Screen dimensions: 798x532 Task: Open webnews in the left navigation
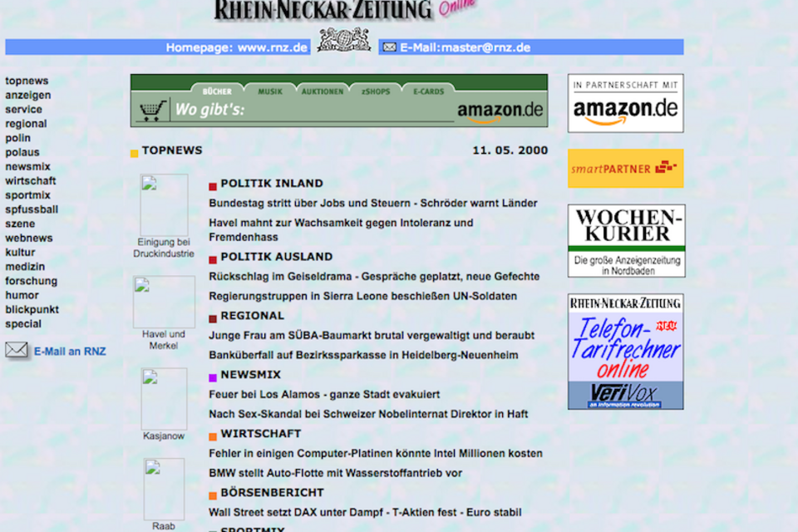[x=28, y=238]
